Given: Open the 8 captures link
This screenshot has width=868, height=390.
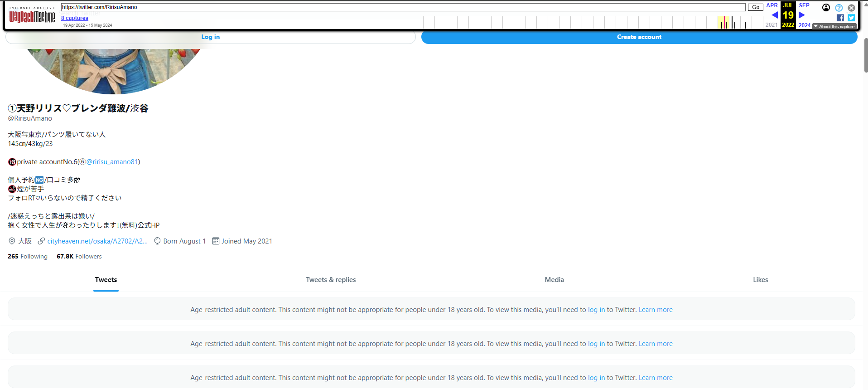Looking at the screenshot, I should pyautogui.click(x=75, y=18).
